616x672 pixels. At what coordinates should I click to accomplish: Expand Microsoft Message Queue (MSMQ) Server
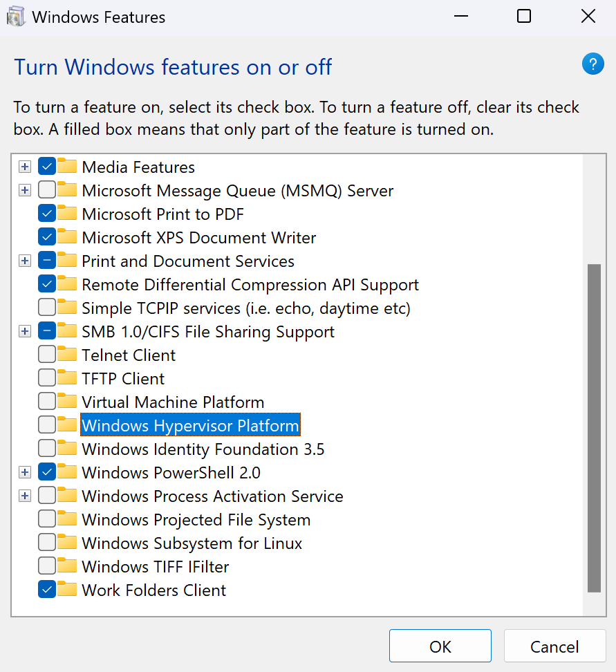25,190
